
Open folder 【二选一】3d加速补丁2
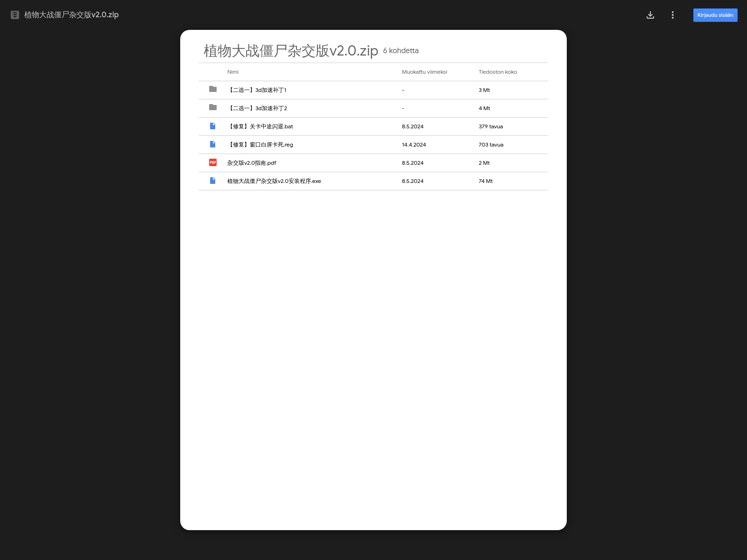257,108
